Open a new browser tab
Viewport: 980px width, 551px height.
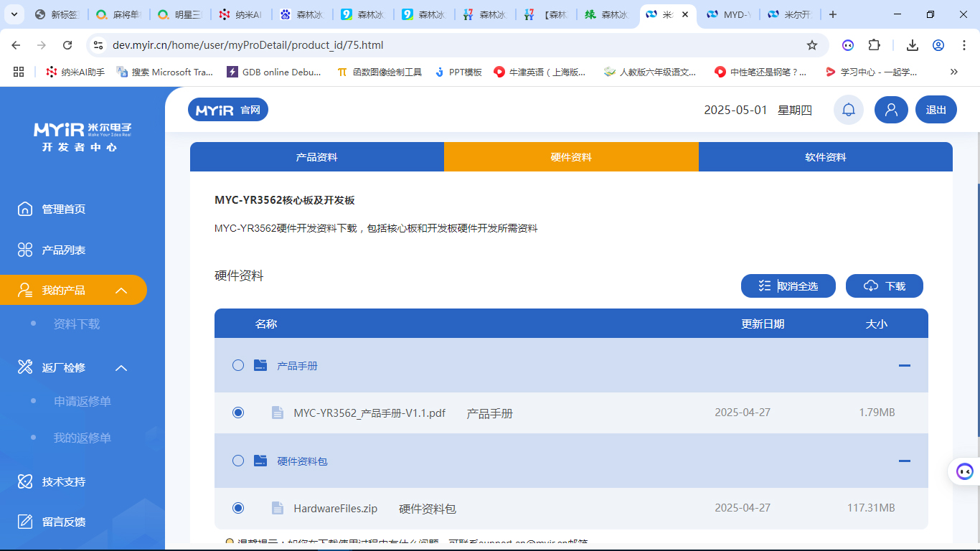pos(832,14)
